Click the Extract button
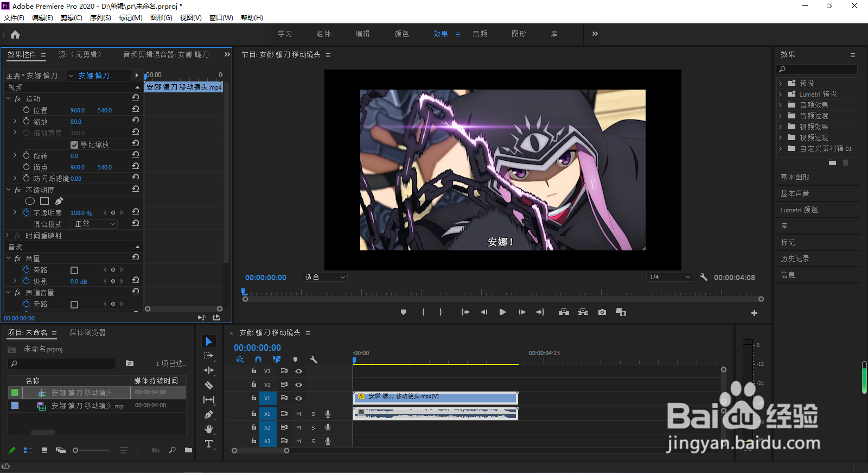 583,312
